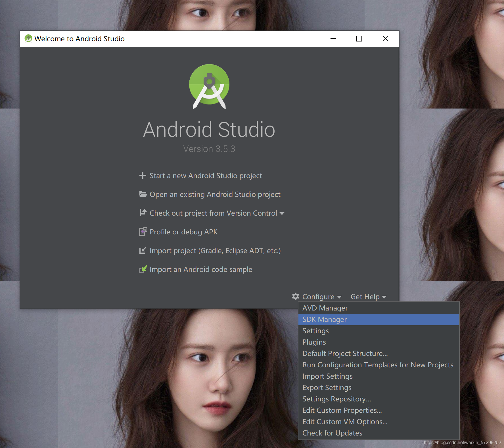Screen dimensions: 504x448
Task: Minimize the Welcome to Android Studio window
Action: tap(333, 39)
